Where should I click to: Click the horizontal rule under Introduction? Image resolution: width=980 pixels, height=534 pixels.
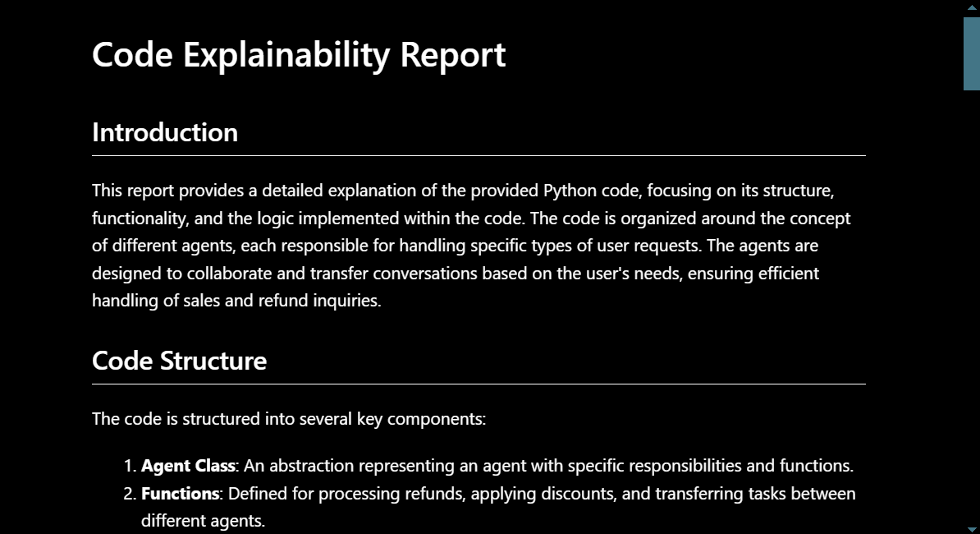[479, 154]
